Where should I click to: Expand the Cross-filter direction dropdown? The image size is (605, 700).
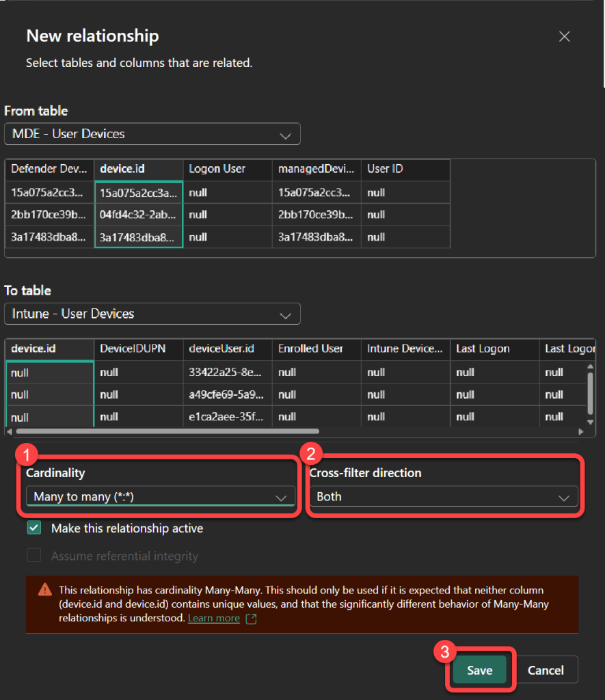444,496
